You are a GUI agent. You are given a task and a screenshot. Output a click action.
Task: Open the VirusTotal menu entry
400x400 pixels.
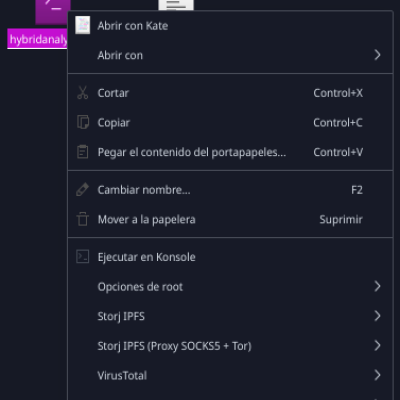tap(230, 375)
